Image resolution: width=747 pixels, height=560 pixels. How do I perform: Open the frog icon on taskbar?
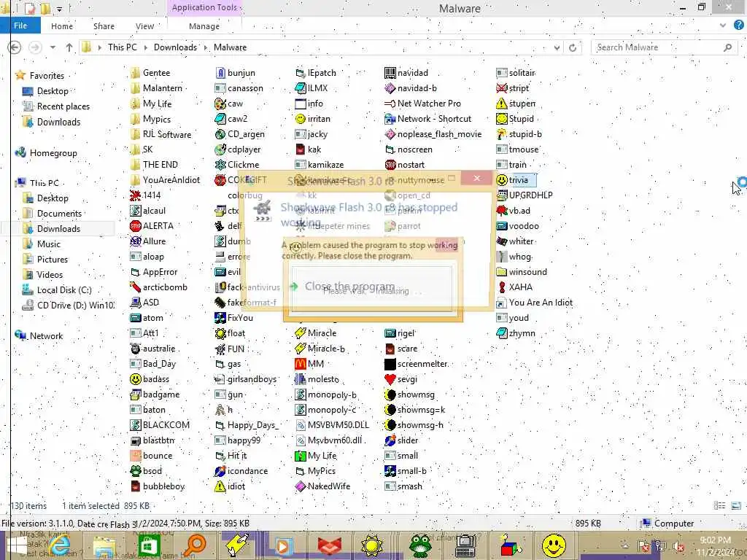click(419, 545)
